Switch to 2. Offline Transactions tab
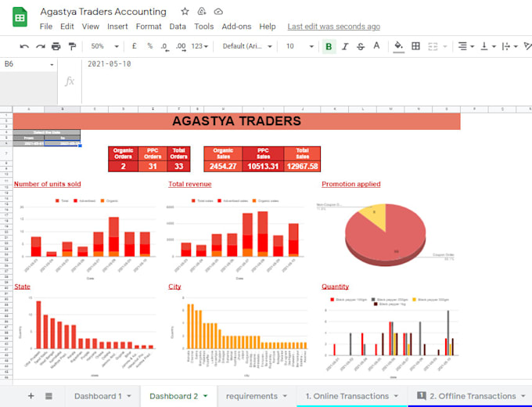Image resolution: width=532 pixels, height=407 pixels. click(473, 396)
